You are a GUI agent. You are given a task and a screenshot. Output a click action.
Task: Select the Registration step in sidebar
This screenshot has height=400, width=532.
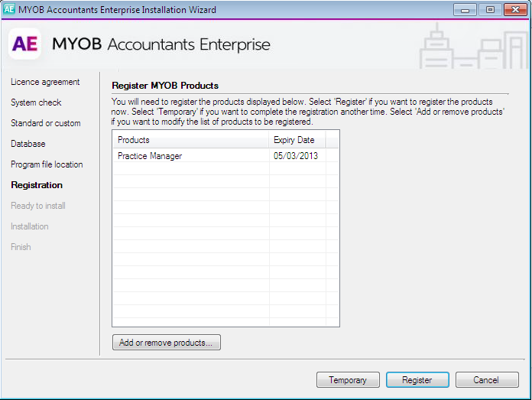tap(37, 185)
